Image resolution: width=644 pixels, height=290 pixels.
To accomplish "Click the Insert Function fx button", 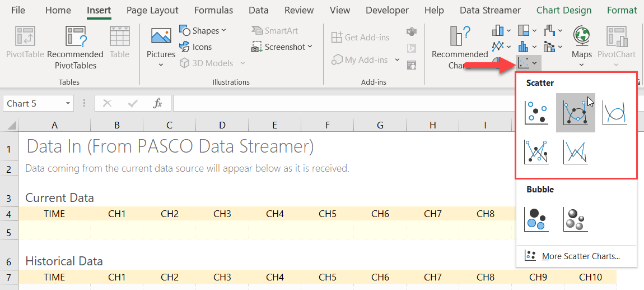I will [158, 103].
